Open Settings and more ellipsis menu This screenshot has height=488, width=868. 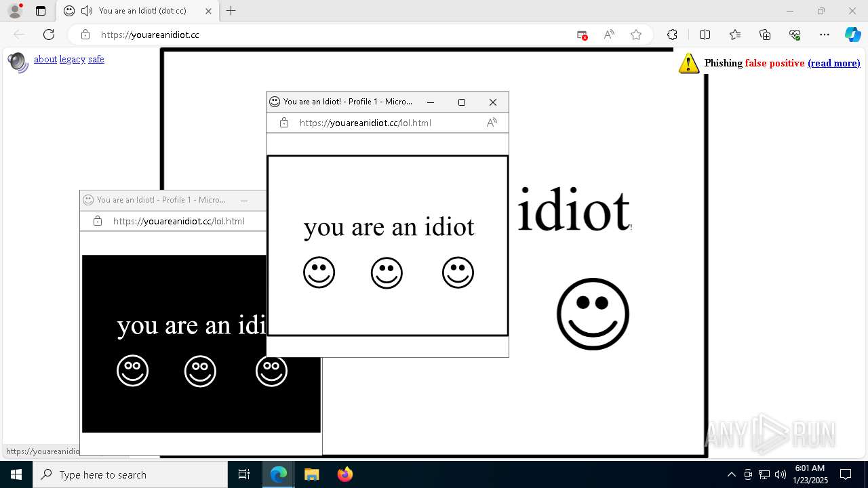825,35
